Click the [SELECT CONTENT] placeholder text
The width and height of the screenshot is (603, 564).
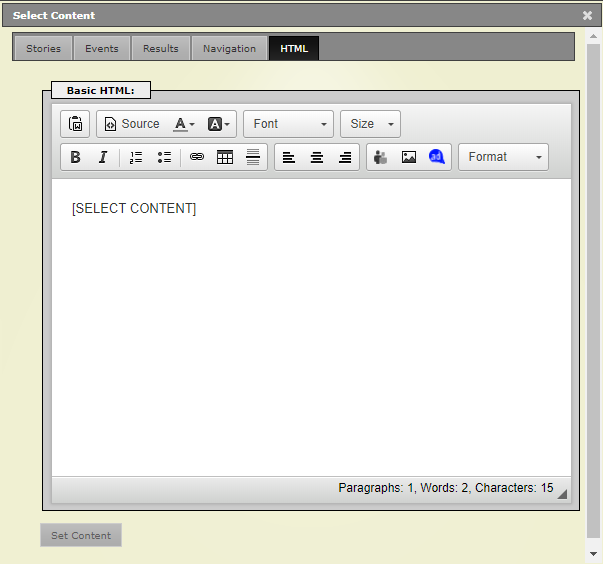(x=134, y=208)
